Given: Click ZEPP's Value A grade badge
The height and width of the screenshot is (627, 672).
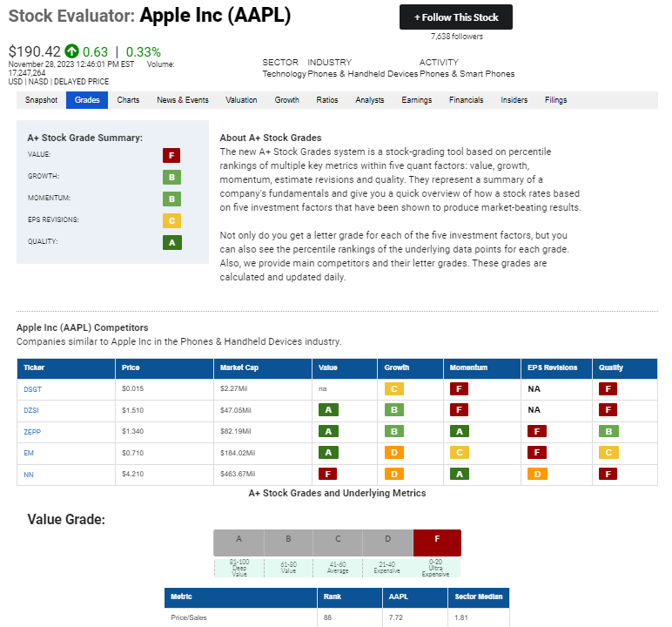Looking at the screenshot, I should pos(328,431).
